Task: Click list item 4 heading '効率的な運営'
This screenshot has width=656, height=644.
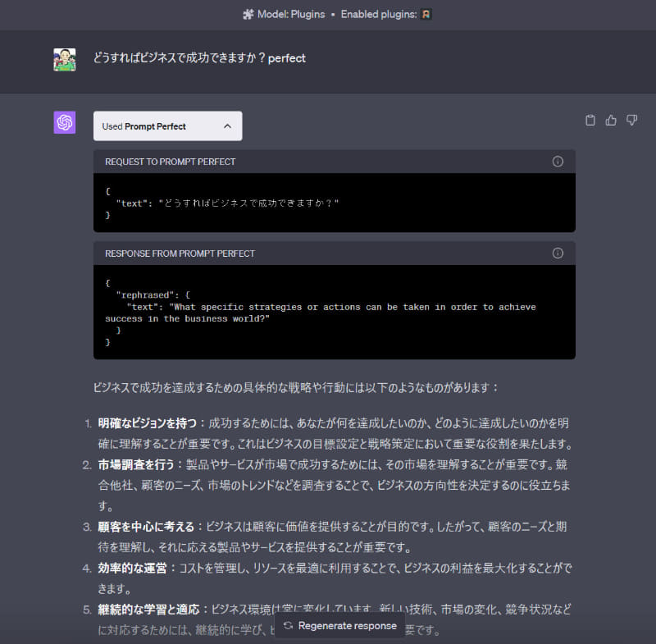Action: [132, 569]
